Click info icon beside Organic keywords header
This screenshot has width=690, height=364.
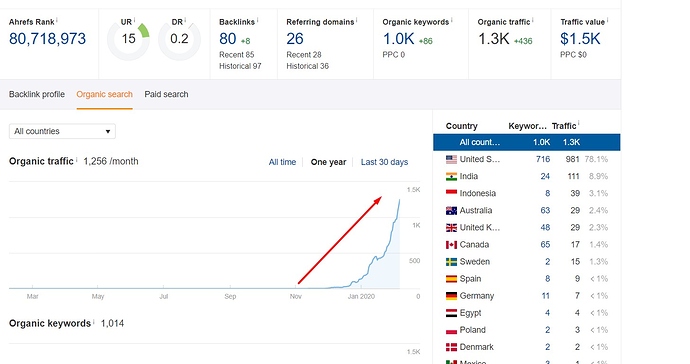pyautogui.click(x=451, y=20)
